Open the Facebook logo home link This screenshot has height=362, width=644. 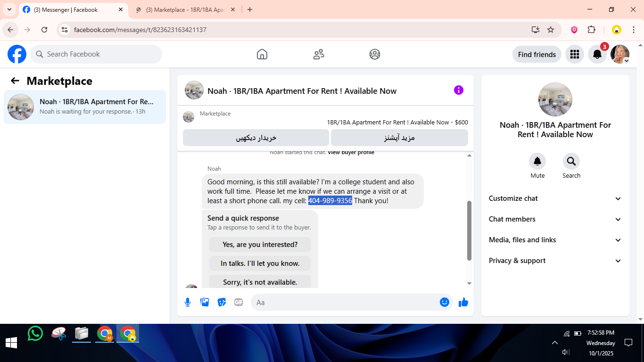tap(17, 54)
